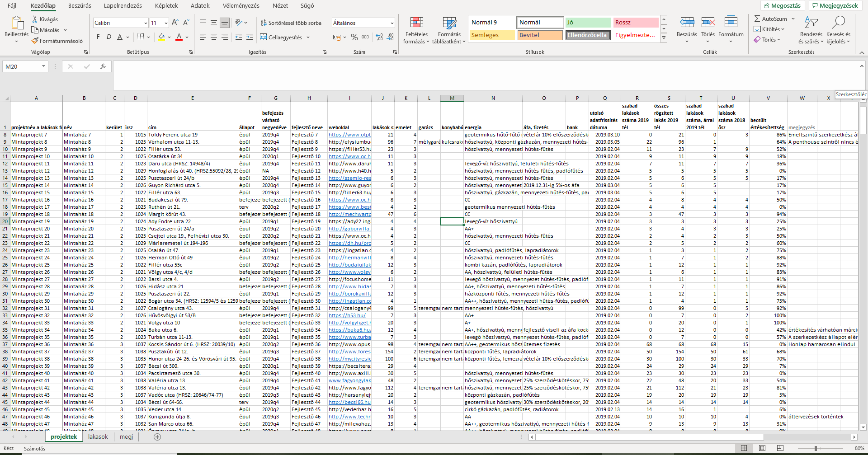The height and width of the screenshot is (455, 868).
Task: Click the Conditional Formatting (Feltételes formázás) icon
Action: pos(416,23)
